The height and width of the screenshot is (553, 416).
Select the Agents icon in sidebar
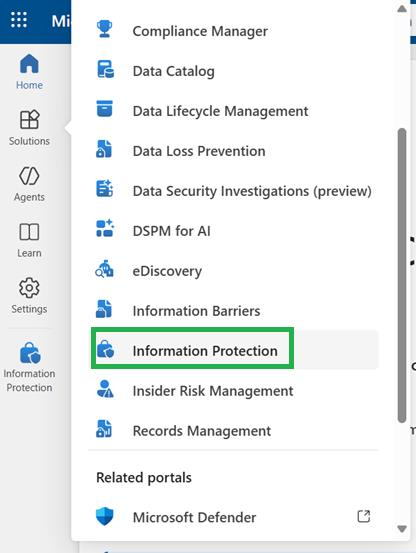[29, 176]
